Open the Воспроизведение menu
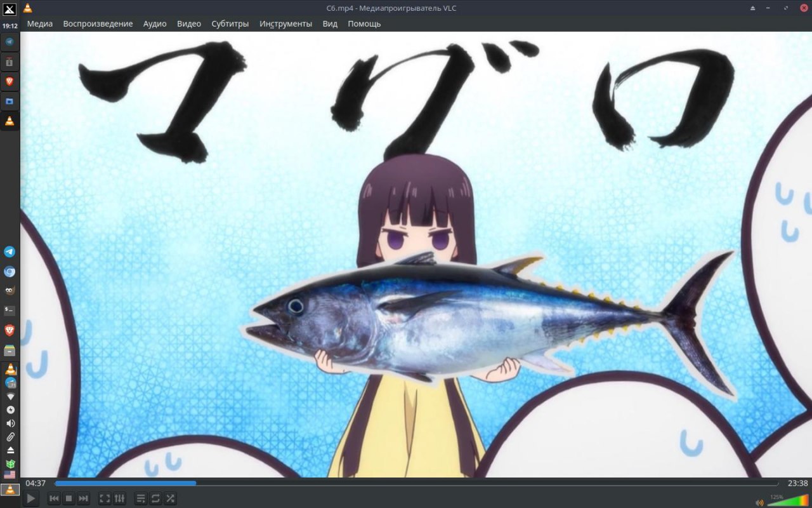Image resolution: width=812 pixels, height=508 pixels. click(98, 23)
